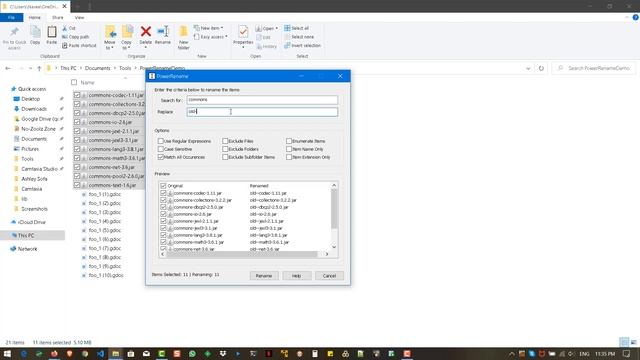Click Cut in the Clipboard group
The width and height of the screenshot is (640, 360).
(69, 28)
